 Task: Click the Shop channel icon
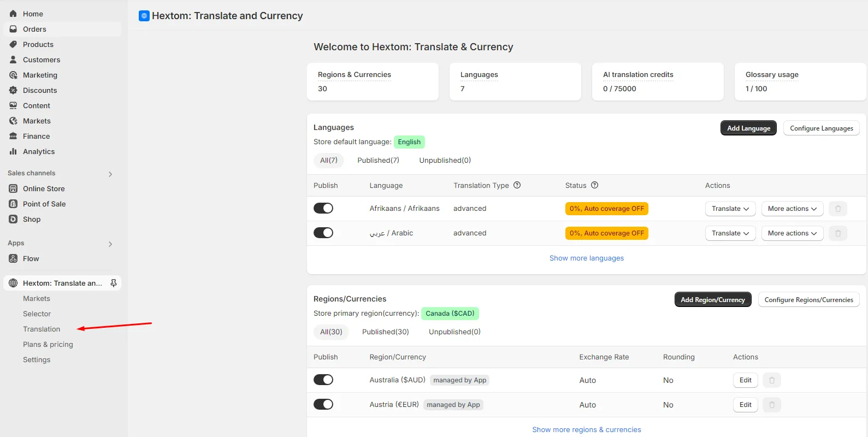pos(13,219)
